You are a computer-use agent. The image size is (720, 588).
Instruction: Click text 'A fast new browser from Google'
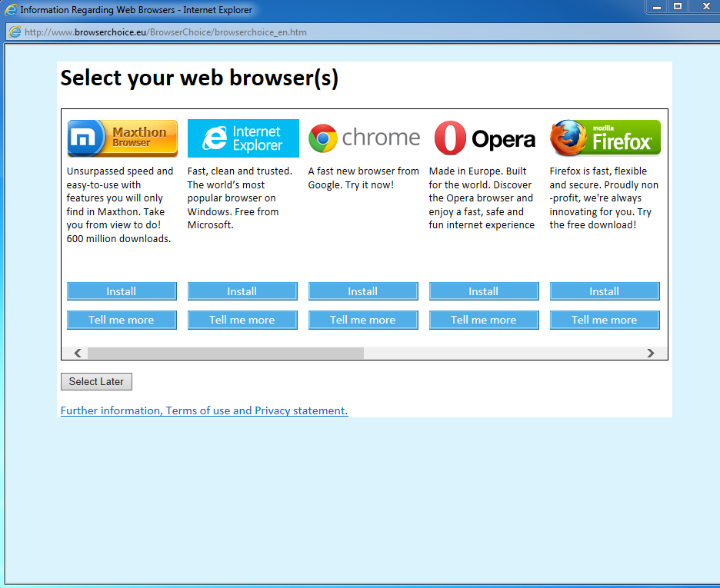coord(363,178)
